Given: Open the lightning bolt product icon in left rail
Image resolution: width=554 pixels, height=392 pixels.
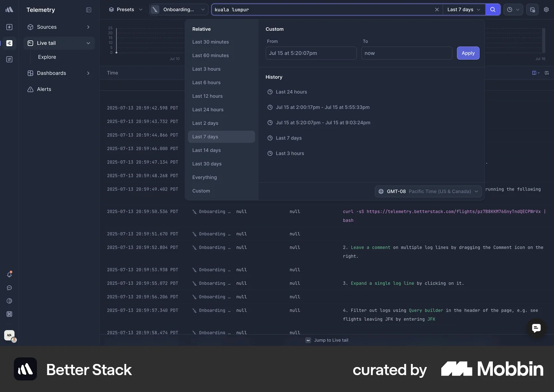Looking at the screenshot, I should point(9,27).
